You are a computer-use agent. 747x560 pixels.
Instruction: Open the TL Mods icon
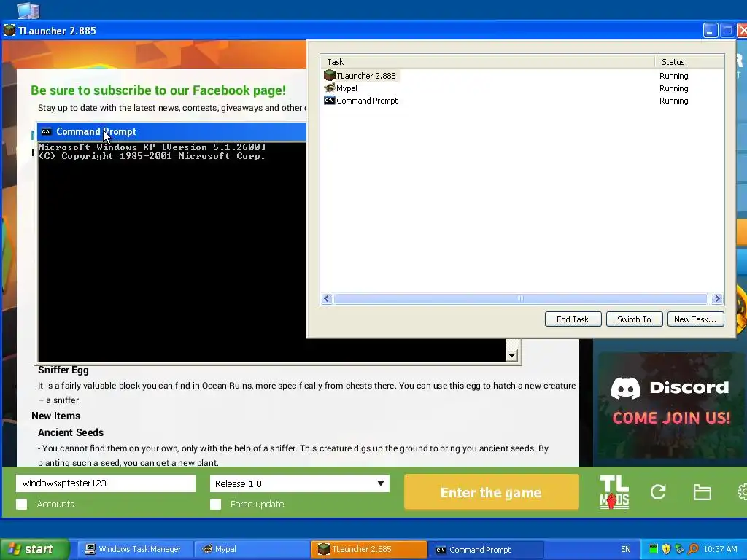(x=614, y=492)
